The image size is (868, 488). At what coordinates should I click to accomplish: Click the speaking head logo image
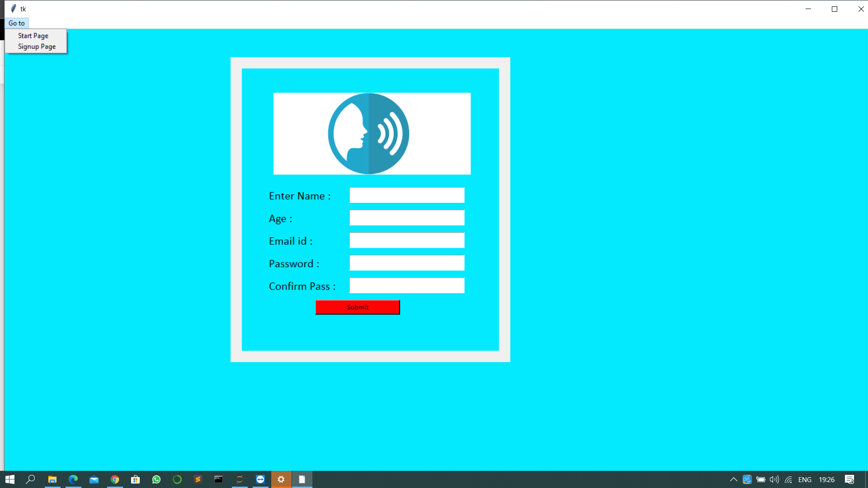coord(368,134)
